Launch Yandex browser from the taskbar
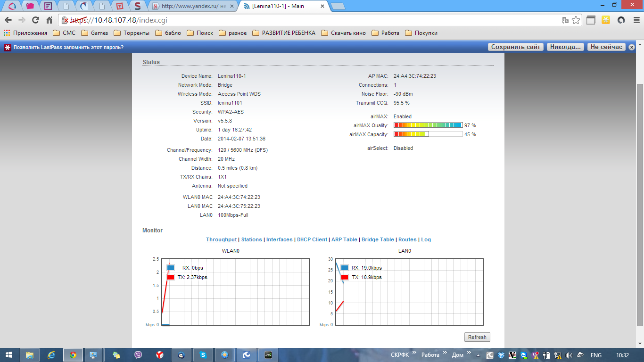This screenshot has height=362, width=644. pos(160,355)
